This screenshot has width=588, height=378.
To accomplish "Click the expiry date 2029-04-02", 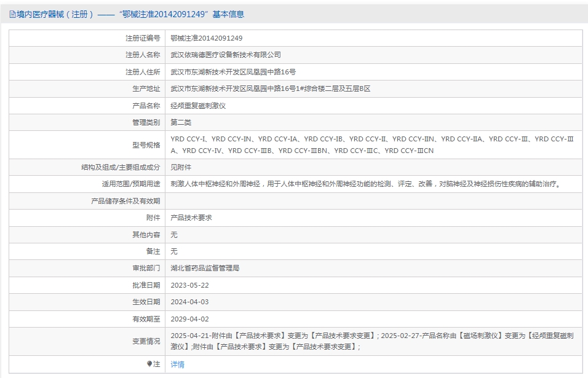I will tap(190, 319).
